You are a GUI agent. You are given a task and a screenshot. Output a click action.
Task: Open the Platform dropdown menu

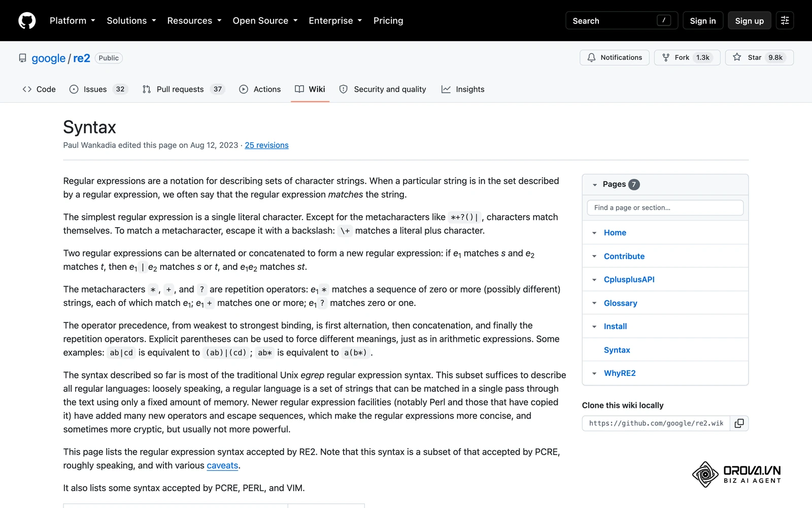(72, 21)
